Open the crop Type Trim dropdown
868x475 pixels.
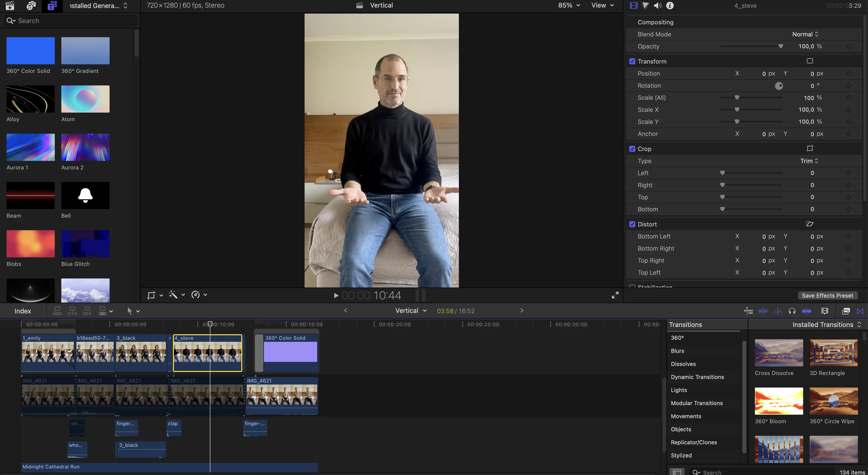tap(809, 161)
